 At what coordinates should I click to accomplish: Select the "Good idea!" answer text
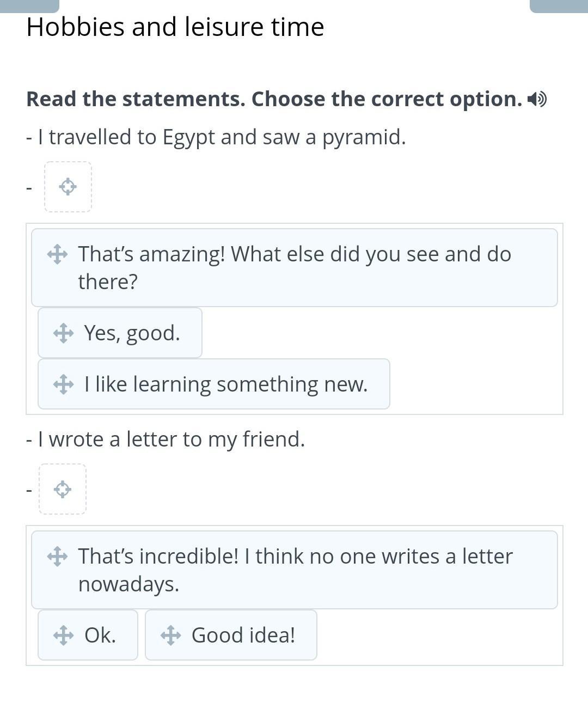[243, 636]
